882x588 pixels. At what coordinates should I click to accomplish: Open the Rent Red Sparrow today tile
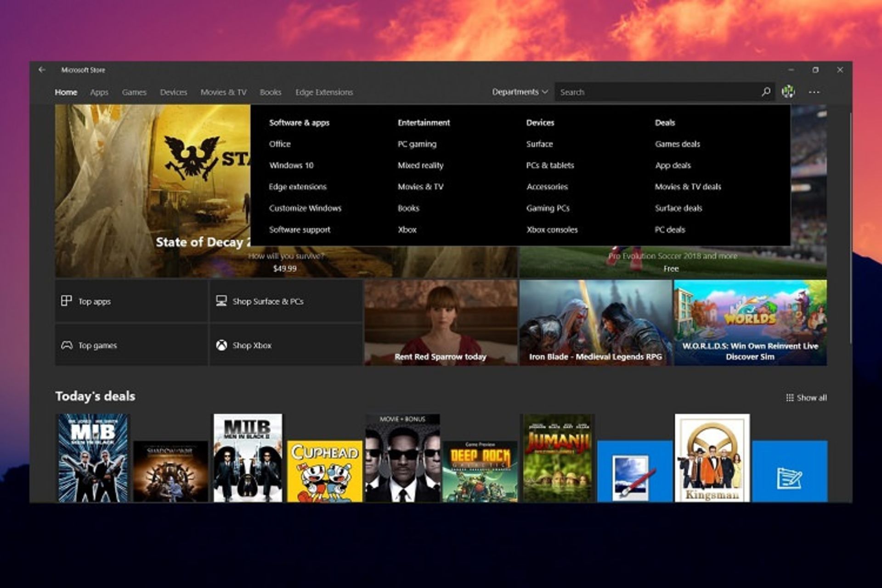(x=441, y=322)
